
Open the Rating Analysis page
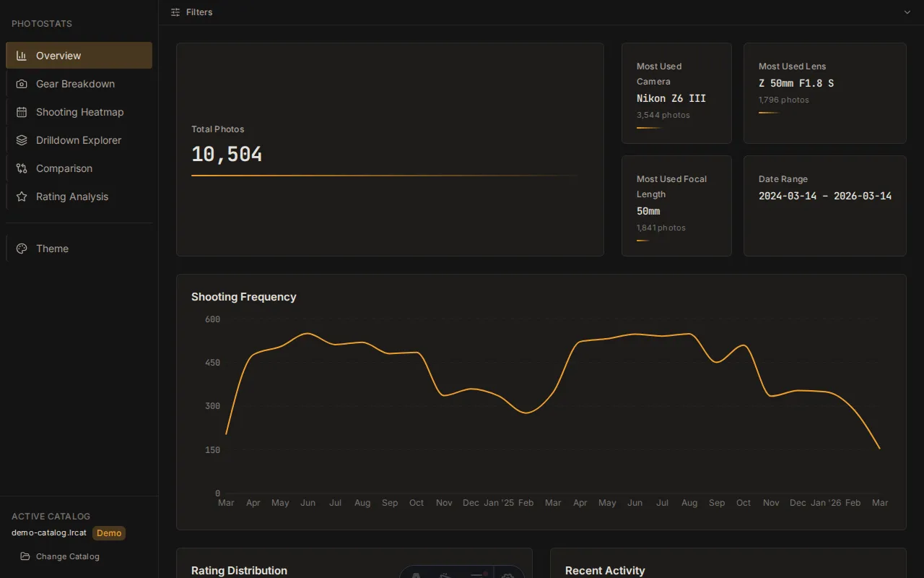point(71,197)
